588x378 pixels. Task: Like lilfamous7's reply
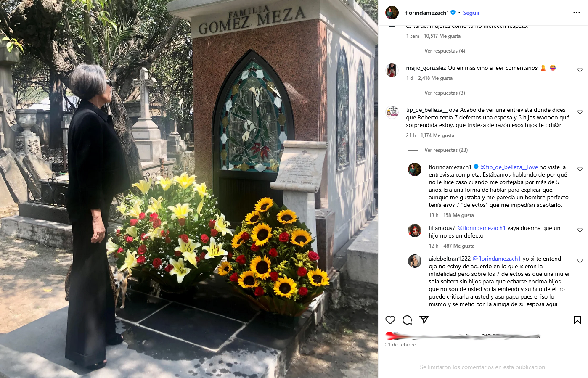(x=580, y=230)
